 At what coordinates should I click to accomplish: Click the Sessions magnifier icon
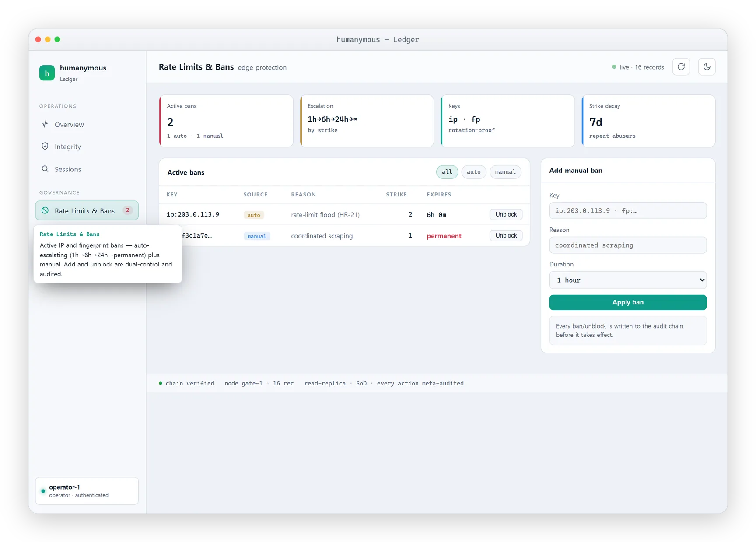45,169
